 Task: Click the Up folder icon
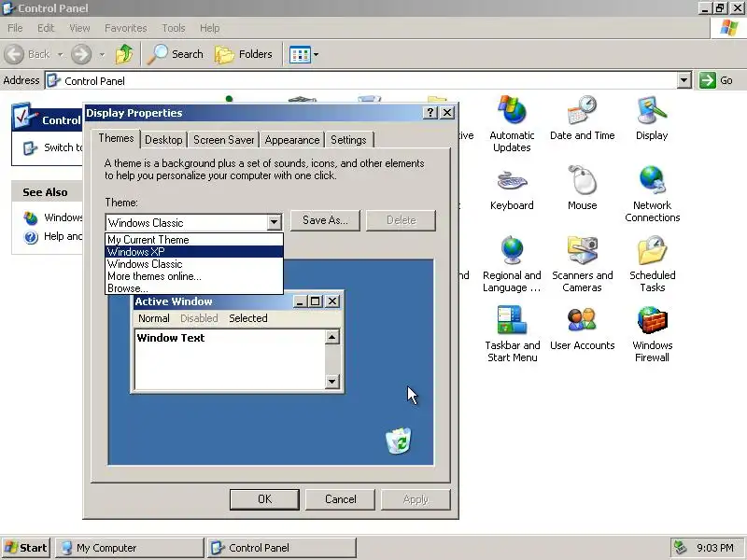coord(124,54)
